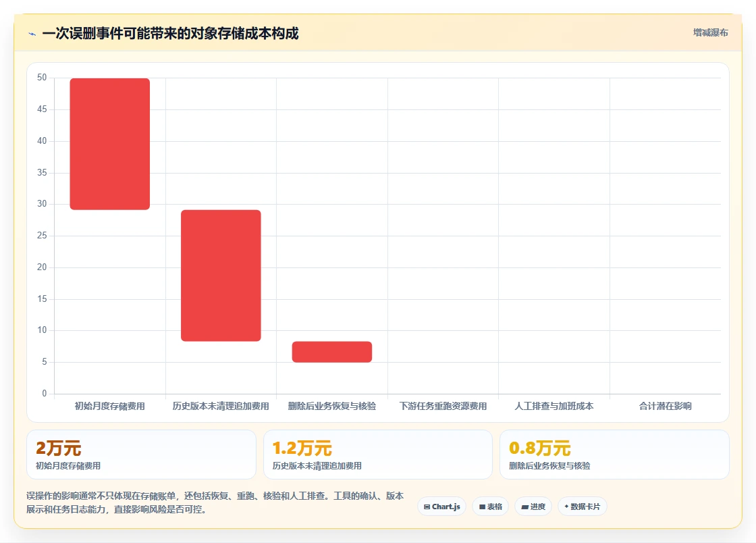Click the x-axis label 历史版本未清理追加费用
The width and height of the screenshot is (756, 543).
221,406
